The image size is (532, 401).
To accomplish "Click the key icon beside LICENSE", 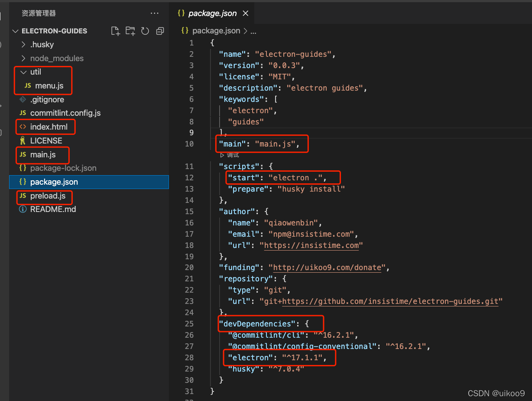I will [x=22, y=140].
